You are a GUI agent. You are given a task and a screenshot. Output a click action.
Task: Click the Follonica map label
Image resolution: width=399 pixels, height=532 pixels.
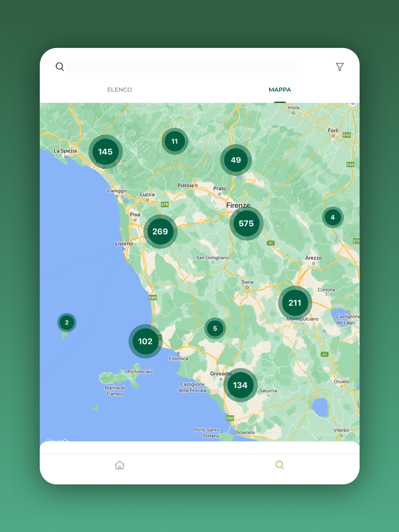tap(178, 359)
